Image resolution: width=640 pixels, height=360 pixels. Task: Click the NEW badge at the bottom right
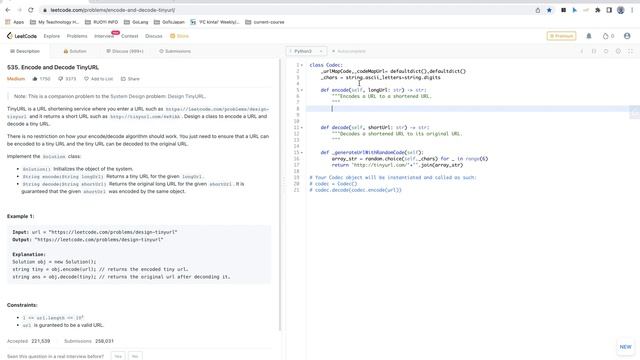coord(625,347)
